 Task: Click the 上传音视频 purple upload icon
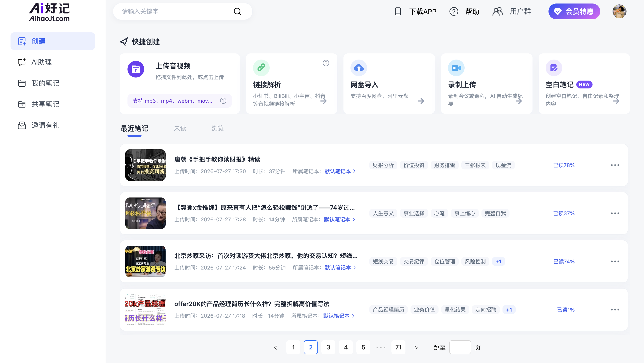(x=136, y=69)
